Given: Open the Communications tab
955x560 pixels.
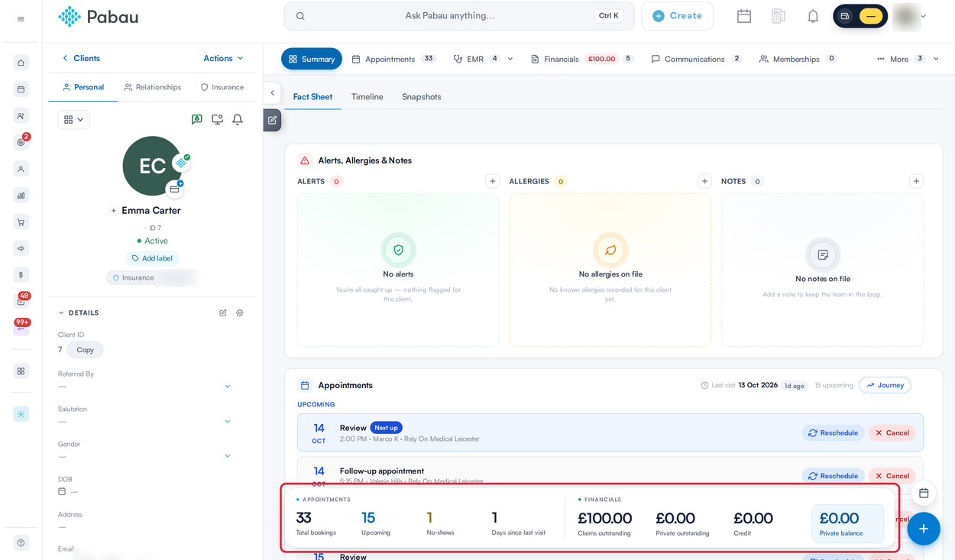Looking at the screenshot, I should tap(697, 59).
